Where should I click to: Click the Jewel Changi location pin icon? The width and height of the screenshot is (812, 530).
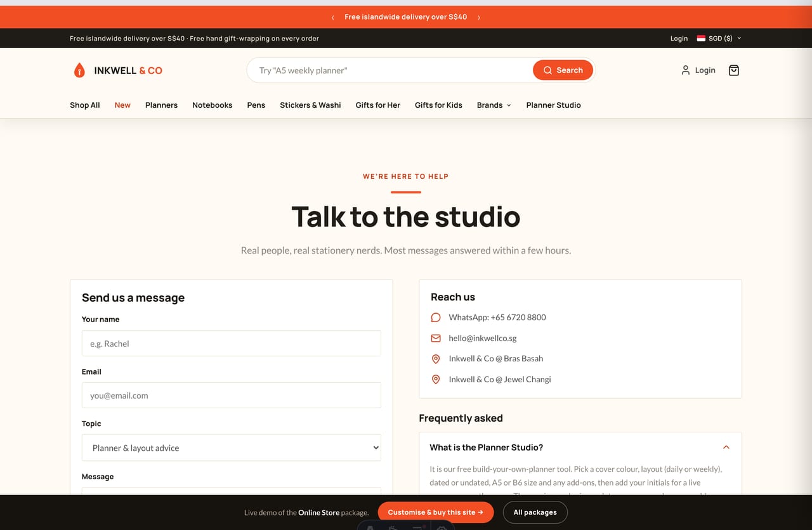pos(436,379)
